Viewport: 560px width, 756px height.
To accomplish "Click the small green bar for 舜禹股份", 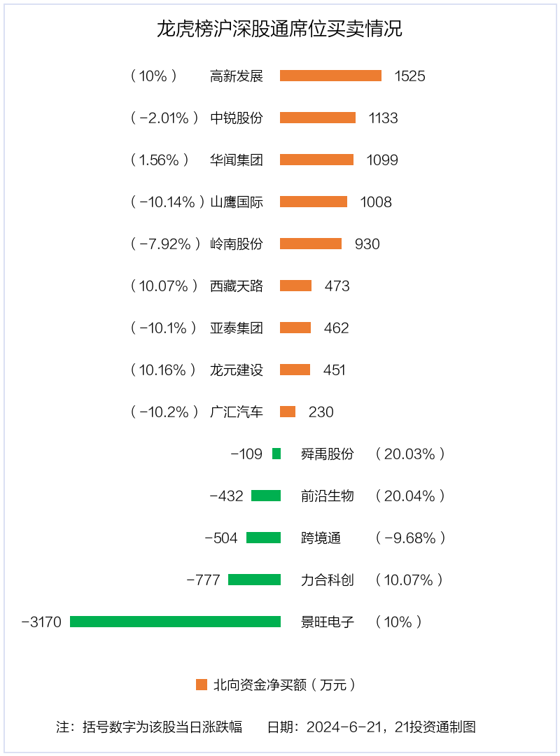I will (x=276, y=454).
